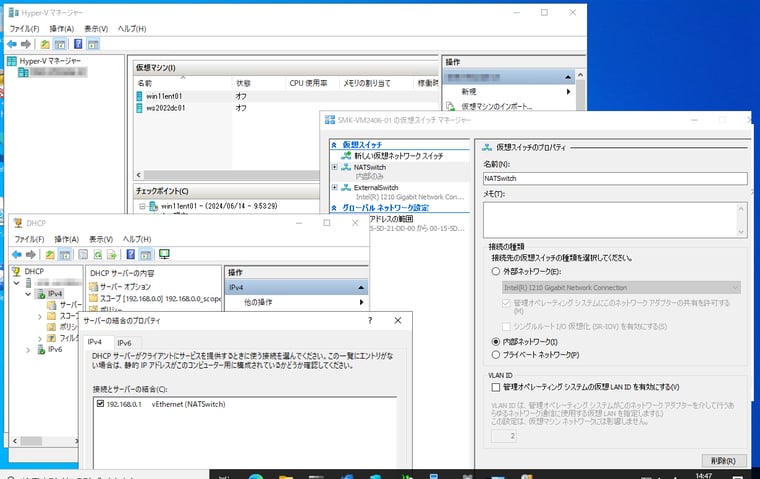Click Help icon in Hyper-V Manager toolbar
Screen dimensions: 760x479
78,44
